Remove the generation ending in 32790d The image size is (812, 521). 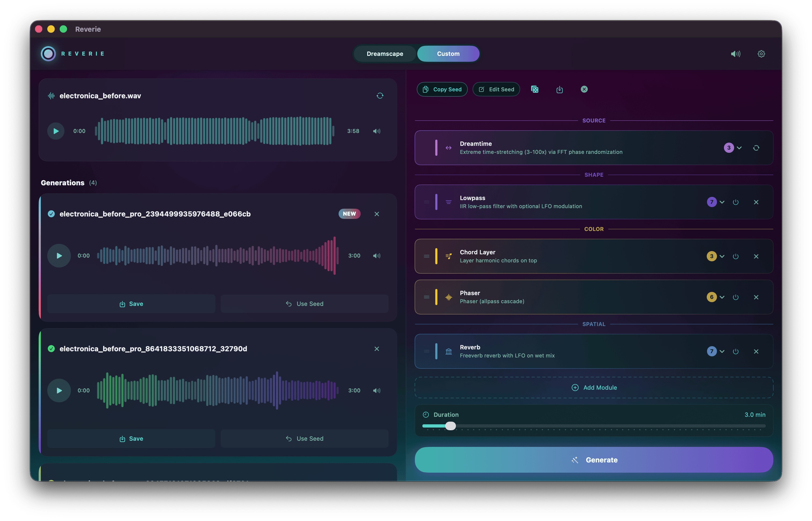(377, 349)
